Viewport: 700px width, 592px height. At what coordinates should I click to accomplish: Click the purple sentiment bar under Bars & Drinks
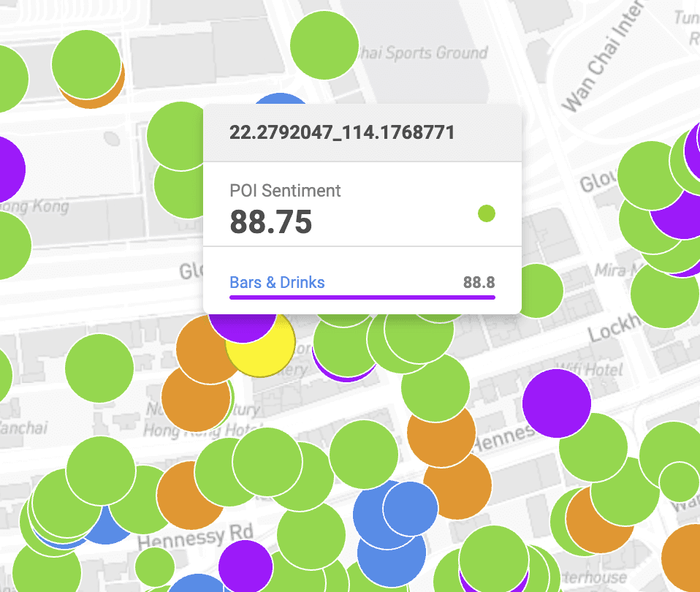(362, 295)
